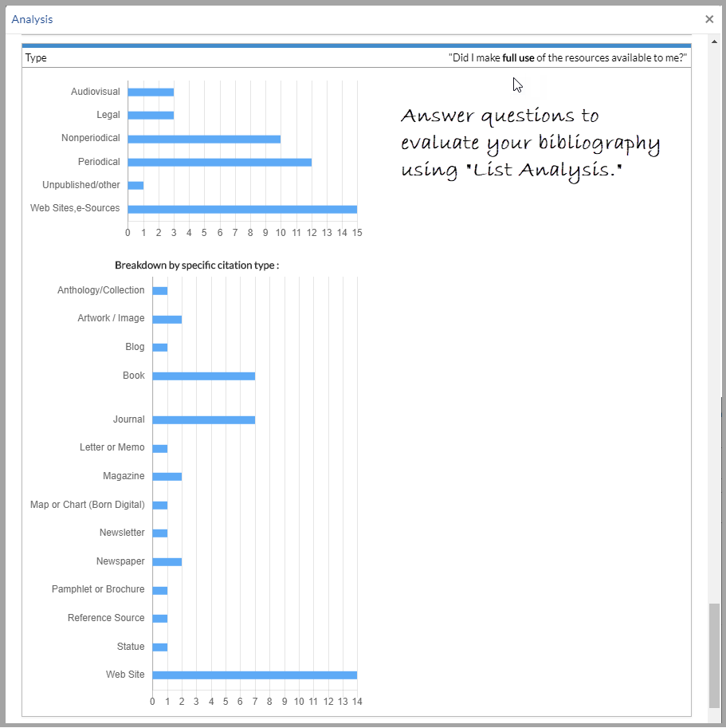Click the Anthology/Collection label
Image resolution: width=726 pixels, height=728 pixels.
[x=100, y=290]
